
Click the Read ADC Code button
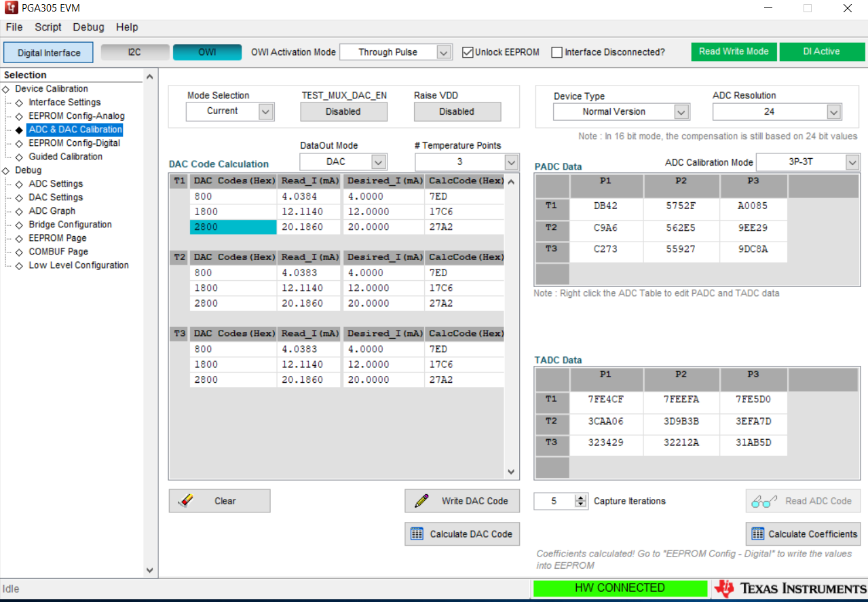(x=803, y=501)
